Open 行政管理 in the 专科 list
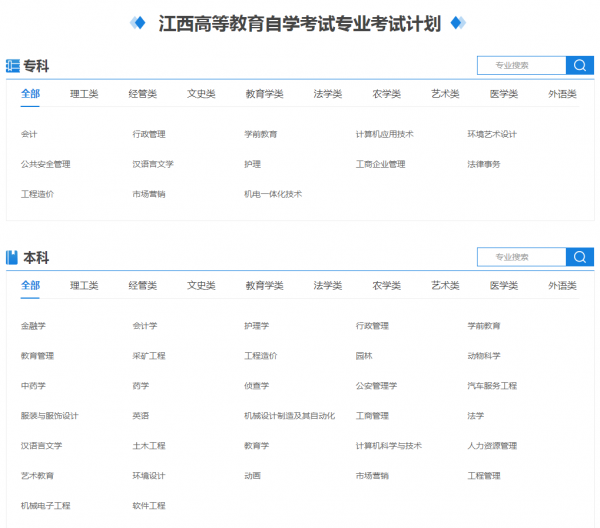600x528 pixels. tap(149, 134)
